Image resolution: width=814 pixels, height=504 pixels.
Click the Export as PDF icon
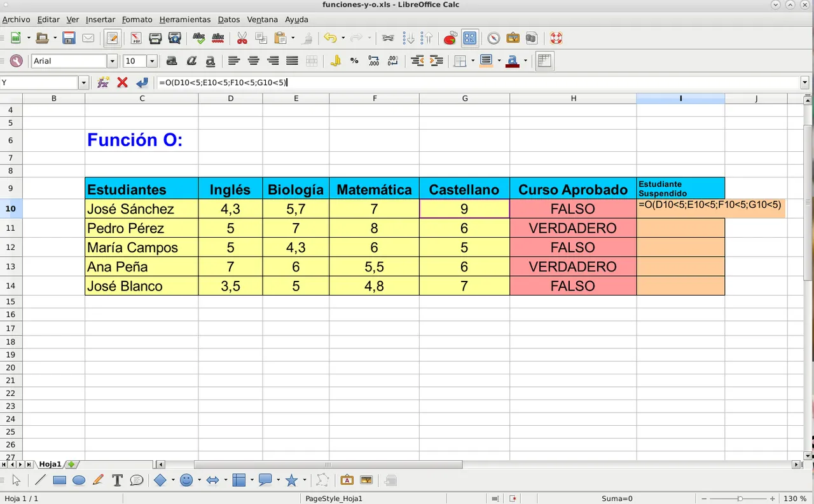tap(136, 38)
